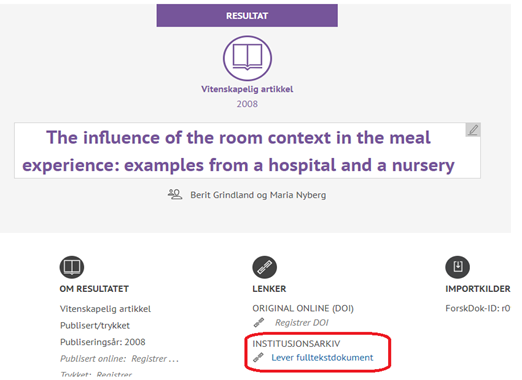The image size is (522, 380).
Task: Click the LENKER section heading
Action: click(x=269, y=289)
